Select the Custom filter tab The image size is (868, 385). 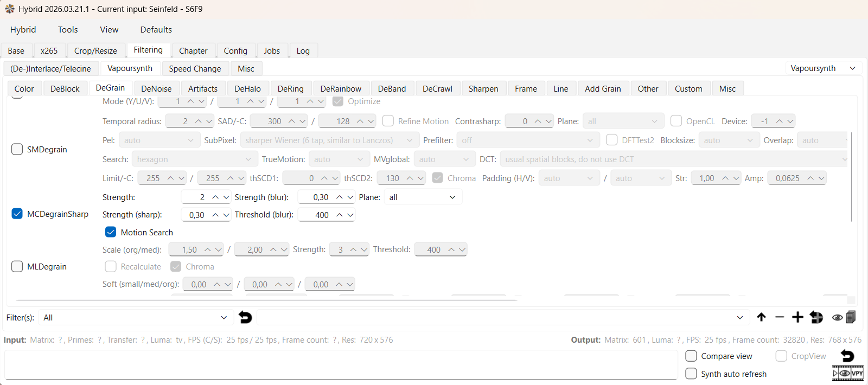click(x=688, y=88)
